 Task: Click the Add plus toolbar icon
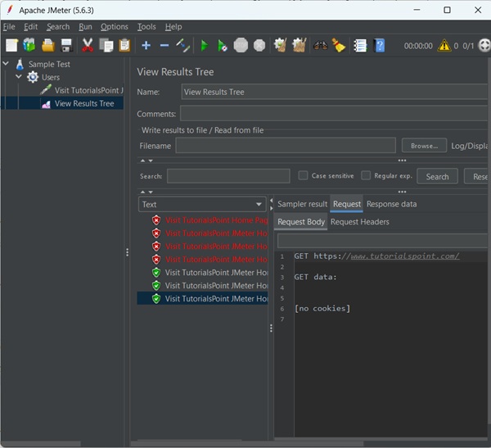point(146,45)
